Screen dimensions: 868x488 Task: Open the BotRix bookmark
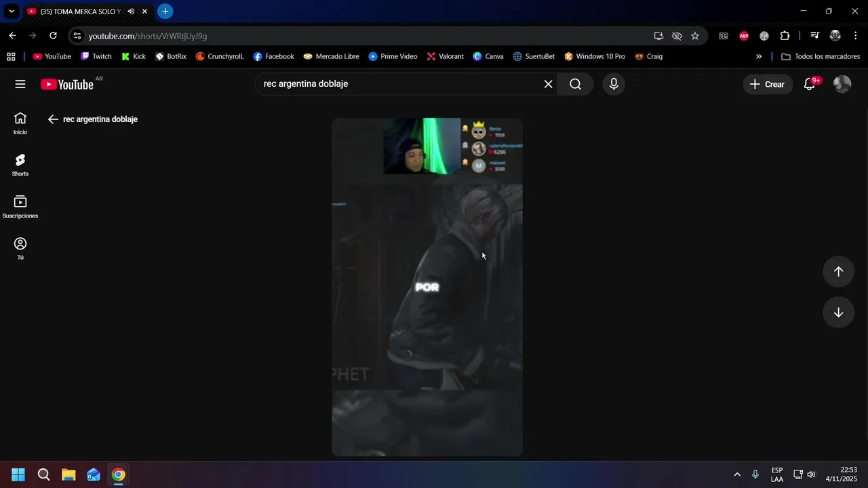click(x=171, y=57)
